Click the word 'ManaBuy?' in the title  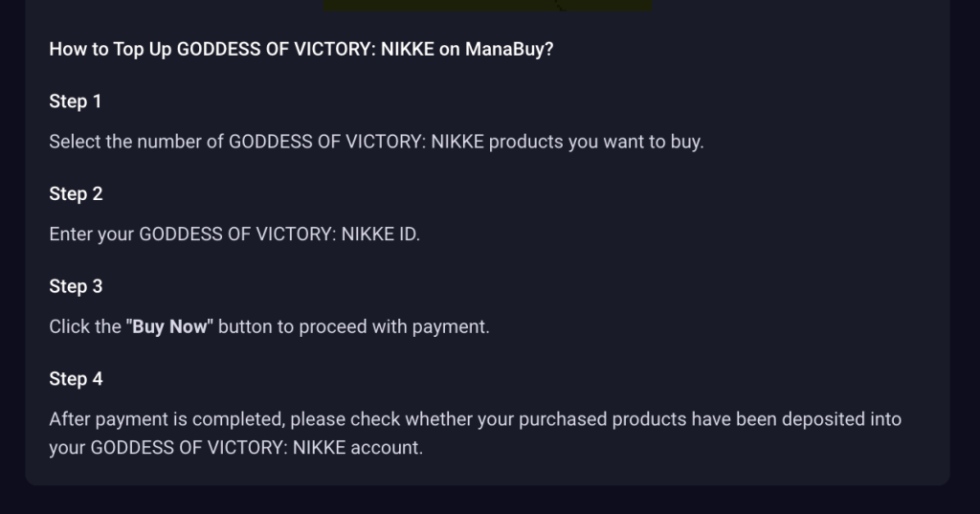509,50
